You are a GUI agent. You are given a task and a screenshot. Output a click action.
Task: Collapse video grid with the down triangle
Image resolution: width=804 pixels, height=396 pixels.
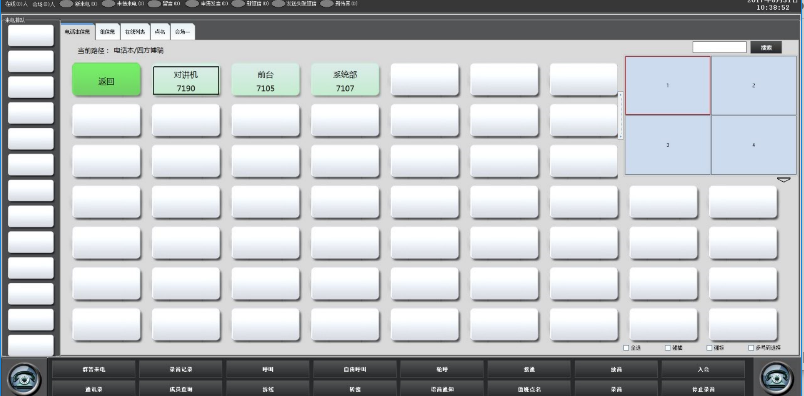(783, 180)
